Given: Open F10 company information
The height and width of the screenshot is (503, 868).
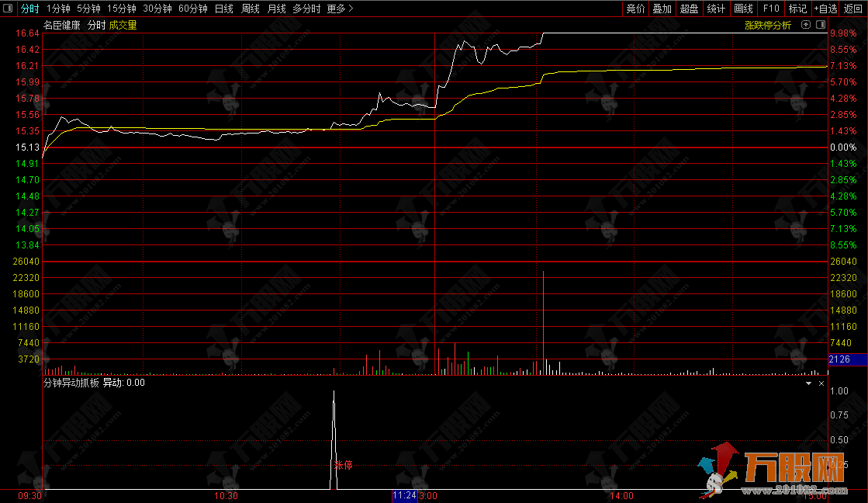Looking at the screenshot, I should pos(770,9).
